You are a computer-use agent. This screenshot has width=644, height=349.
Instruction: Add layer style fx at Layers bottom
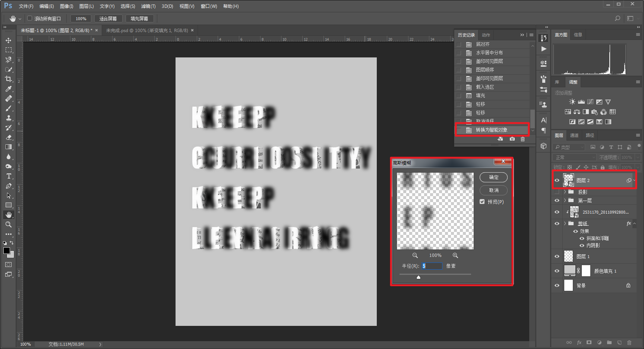click(579, 342)
